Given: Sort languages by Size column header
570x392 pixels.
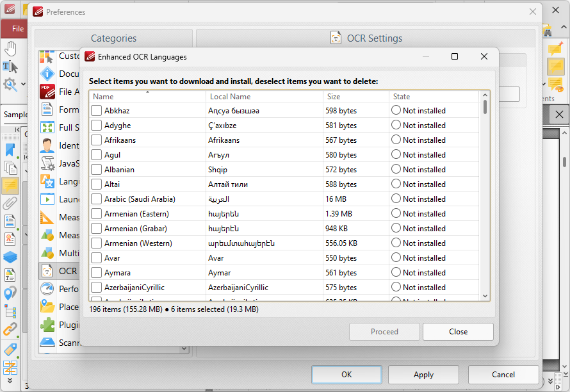Looking at the screenshot, I should pyautogui.click(x=355, y=97).
